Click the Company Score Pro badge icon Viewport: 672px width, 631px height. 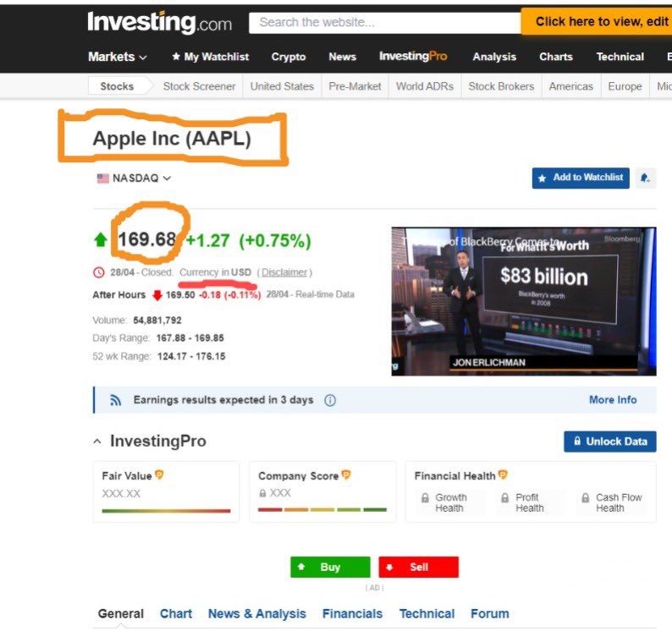(x=346, y=475)
